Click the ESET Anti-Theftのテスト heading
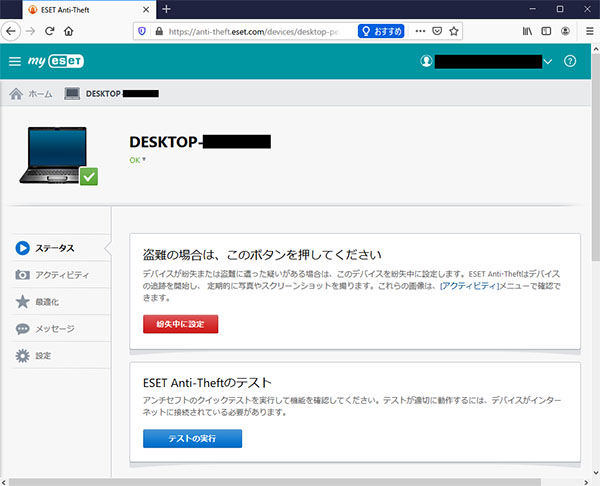 (207, 383)
